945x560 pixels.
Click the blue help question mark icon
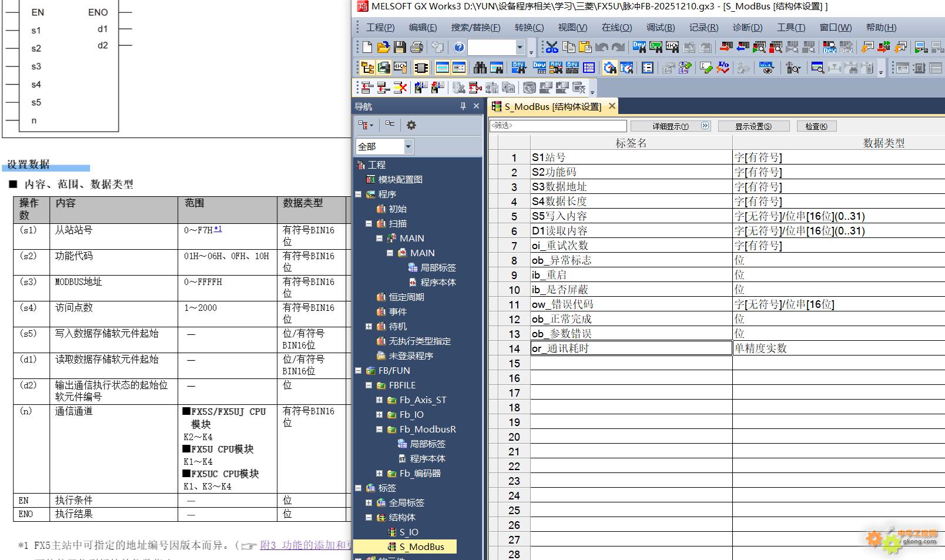point(459,47)
